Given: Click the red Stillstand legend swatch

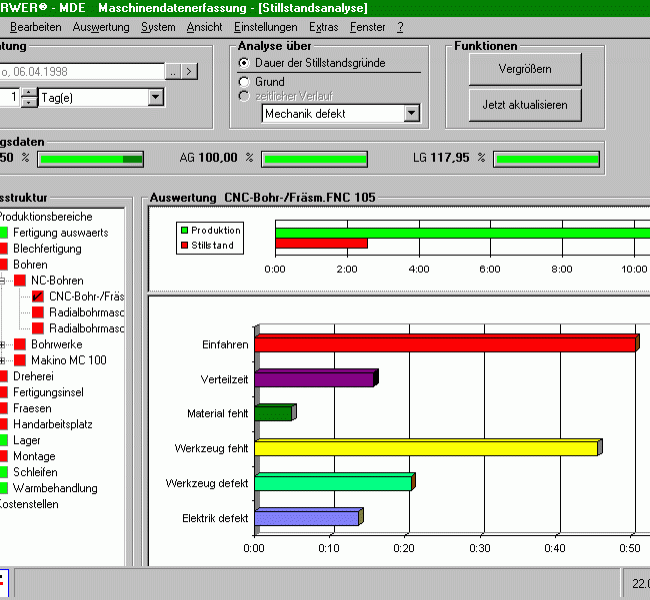Looking at the screenshot, I should (184, 245).
